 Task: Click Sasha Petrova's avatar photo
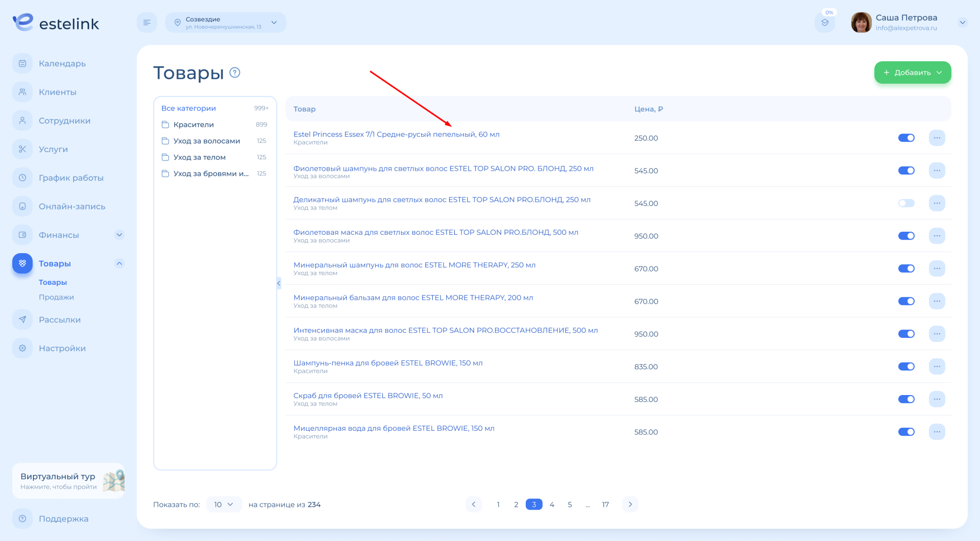pos(861,22)
